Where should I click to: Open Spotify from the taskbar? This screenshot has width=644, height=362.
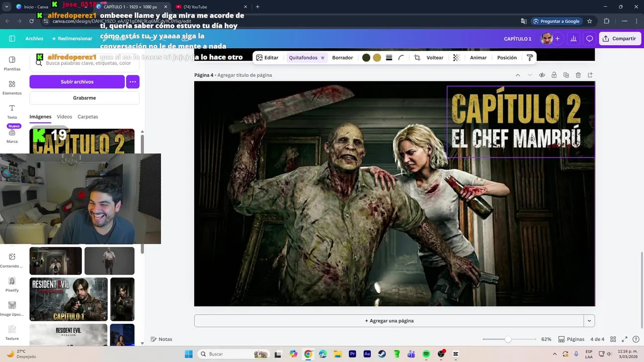[x=426, y=354]
